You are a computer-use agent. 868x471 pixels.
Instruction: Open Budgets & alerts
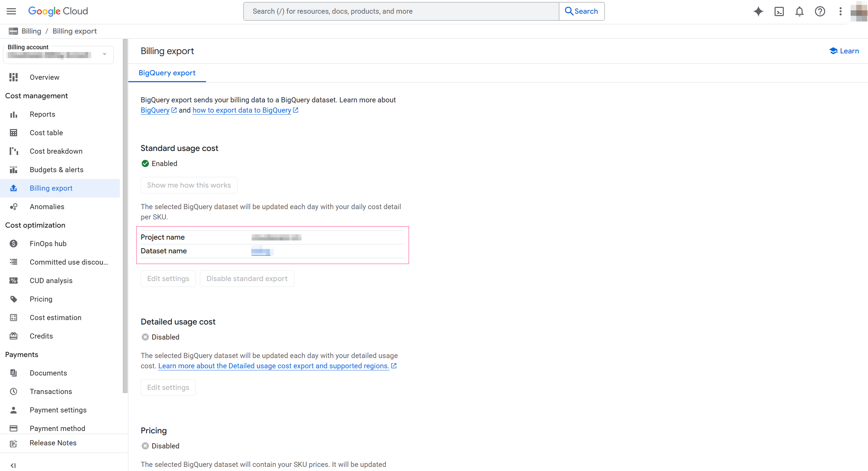[x=56, y=169]
